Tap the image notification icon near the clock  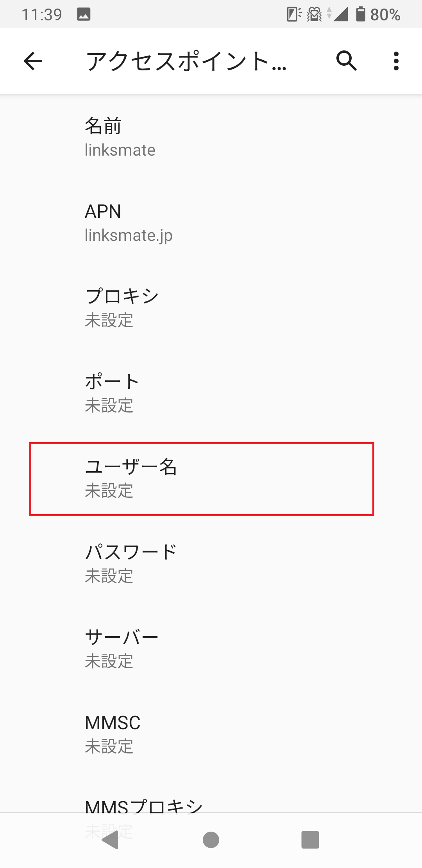[83, 14]
